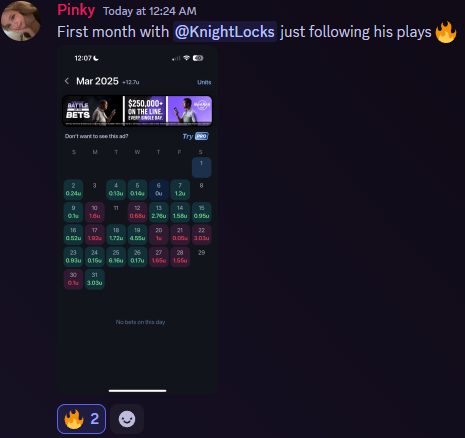The width and height of the screenshot is (465, 438).
Task: Click the fire reaction with count 2
Action: click(x=81, y=419)
